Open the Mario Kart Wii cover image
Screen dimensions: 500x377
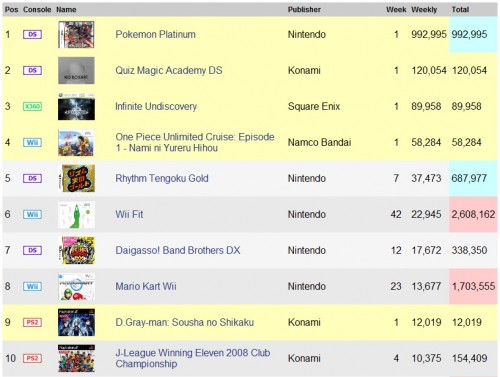[x=76, y=286]
